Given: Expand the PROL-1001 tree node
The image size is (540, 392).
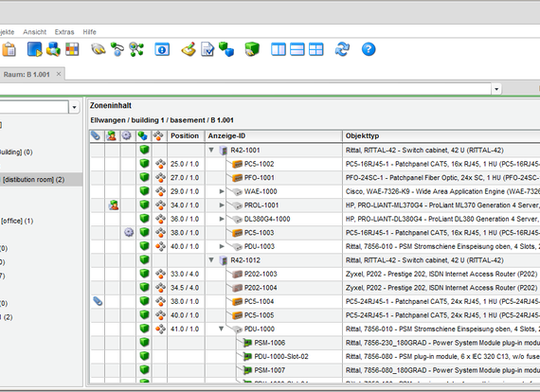Looking at the screenshot, I should (x=222, y=205).
